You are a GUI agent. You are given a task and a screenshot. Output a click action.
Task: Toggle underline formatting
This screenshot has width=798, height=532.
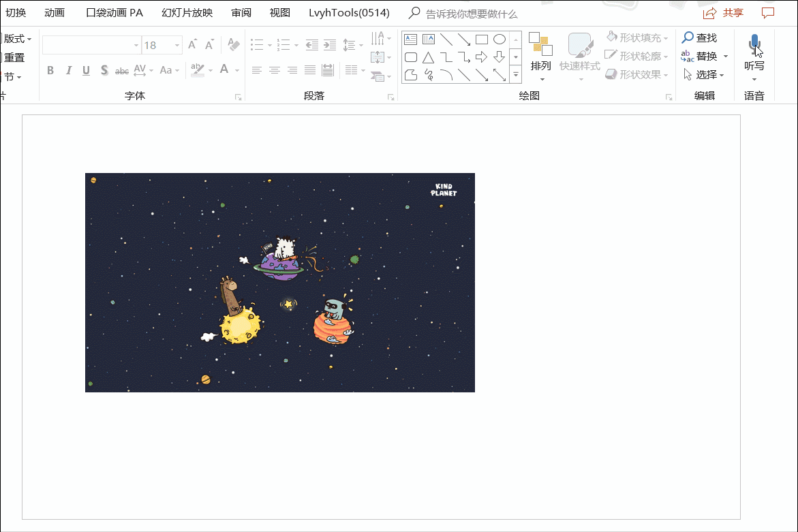(x=86, y=70)
